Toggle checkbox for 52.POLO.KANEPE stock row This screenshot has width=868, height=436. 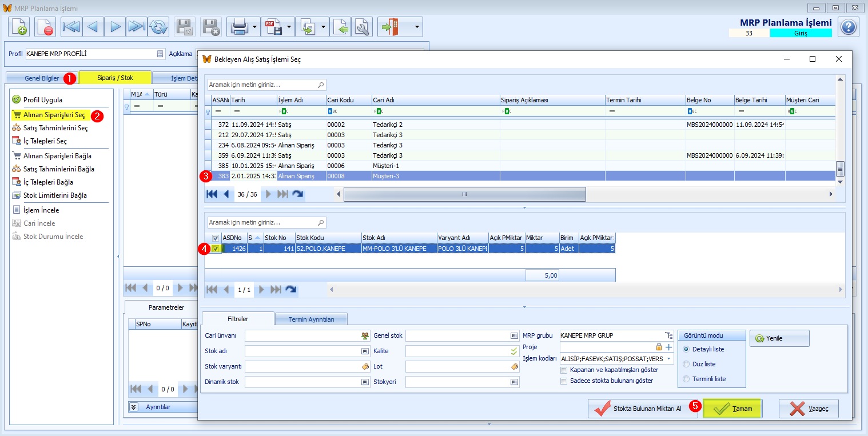pyautogui.click(x=216, y=249)
